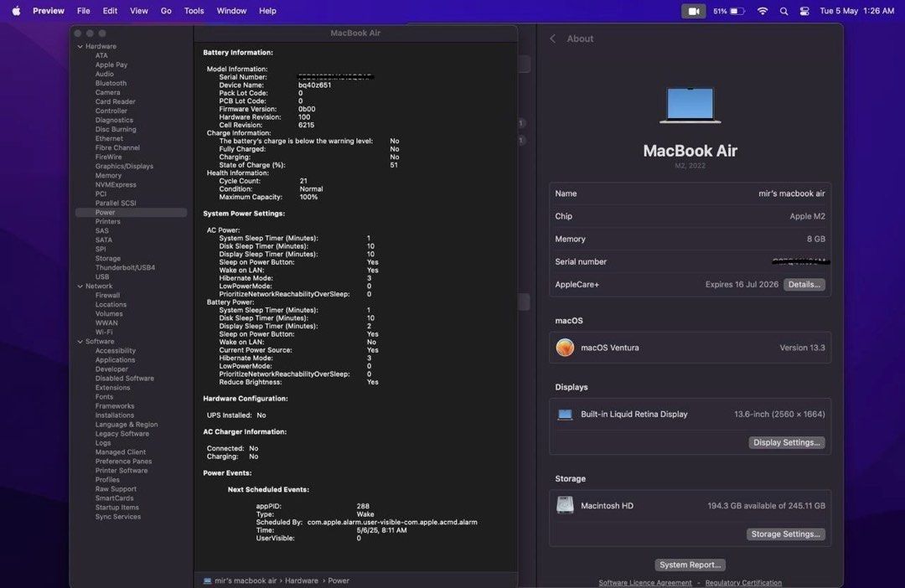Viewport: 905px width, 588px height.
Task: Select Power in the sidebar
Action: (131, 213)
